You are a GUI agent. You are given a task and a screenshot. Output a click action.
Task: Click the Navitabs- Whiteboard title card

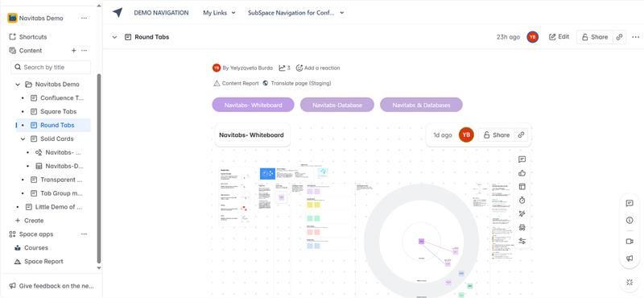pos(252,135)
